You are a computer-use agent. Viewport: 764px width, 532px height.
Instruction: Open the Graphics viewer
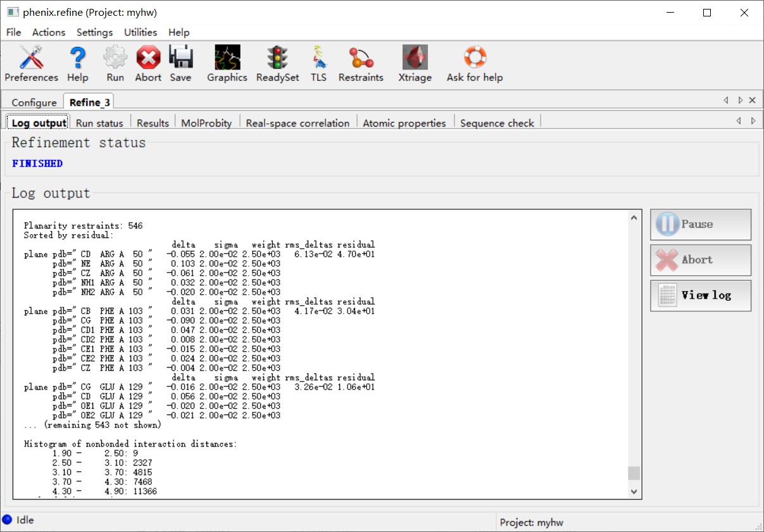(227, 64)
